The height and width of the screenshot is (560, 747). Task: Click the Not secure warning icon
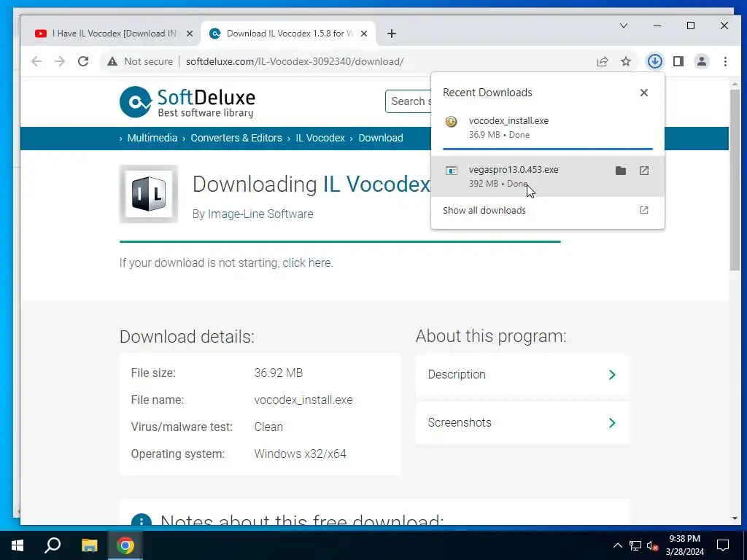point(112,61)
